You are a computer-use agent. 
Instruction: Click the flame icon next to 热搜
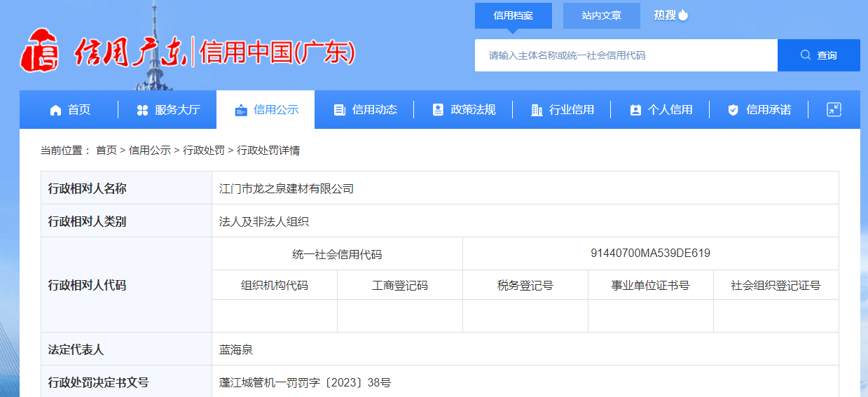click(683, 15)
